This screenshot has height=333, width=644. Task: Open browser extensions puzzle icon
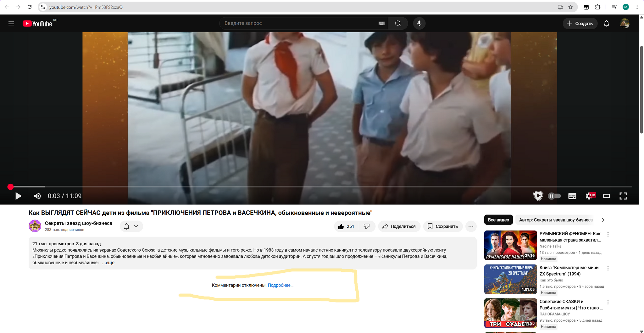click(598, 7)
